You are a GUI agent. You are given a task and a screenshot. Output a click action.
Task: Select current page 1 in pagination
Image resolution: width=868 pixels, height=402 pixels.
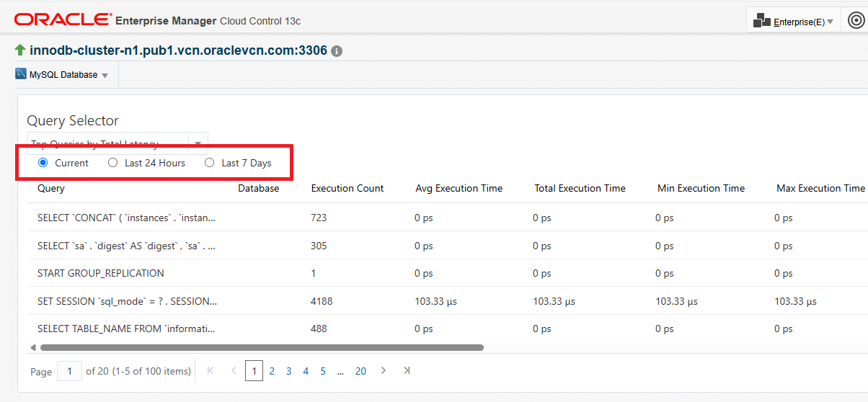coord(254,371)
